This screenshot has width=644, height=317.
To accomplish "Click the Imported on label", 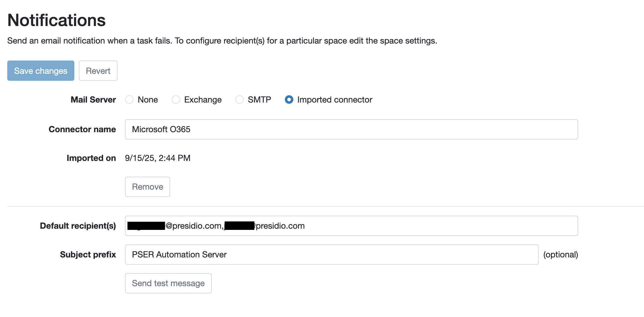I will coord(91,158).
